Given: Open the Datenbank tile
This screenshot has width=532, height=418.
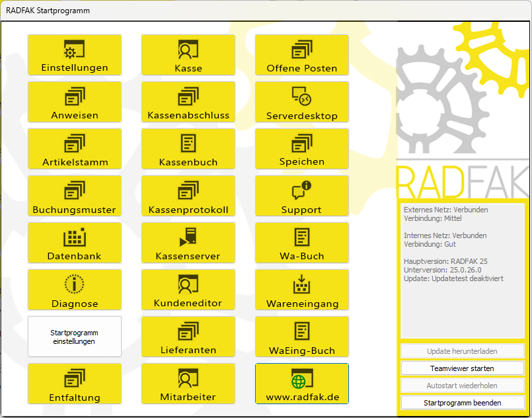Looking at the screenshot, I should 75,243.
